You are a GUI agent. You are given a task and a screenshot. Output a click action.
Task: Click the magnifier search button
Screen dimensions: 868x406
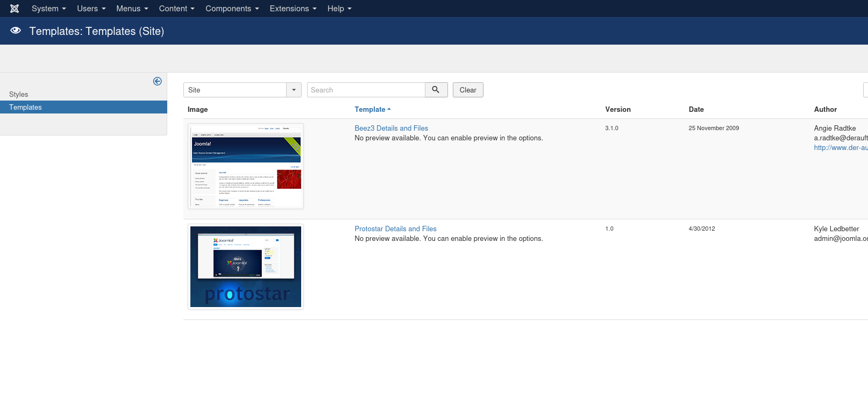436,90
